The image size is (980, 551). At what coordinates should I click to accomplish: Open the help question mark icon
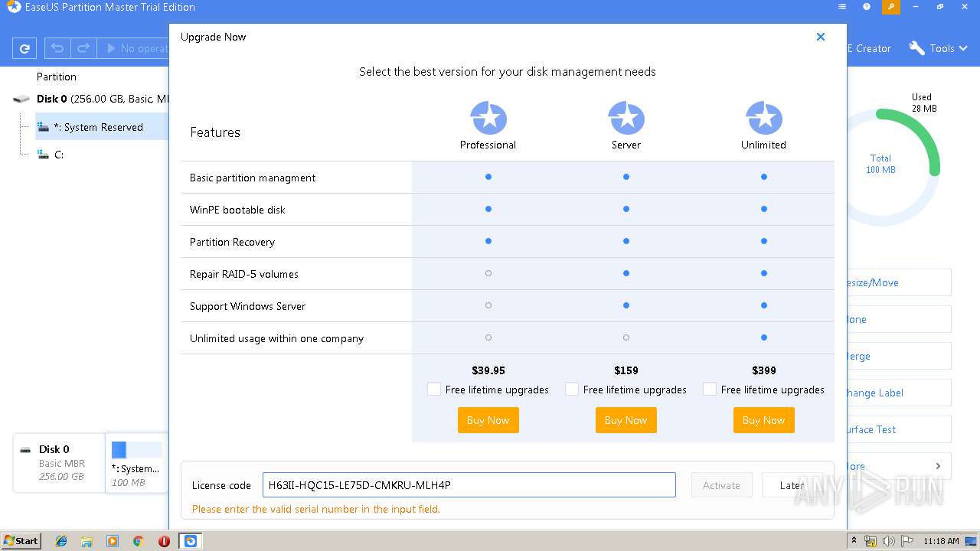867,7
